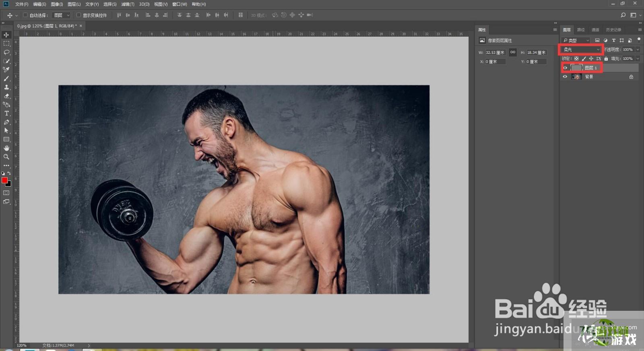The width and height of the screenshot is (644, 351).
Task: Open the 不透明度 opacity slider arrow
Action: (638, 49)
